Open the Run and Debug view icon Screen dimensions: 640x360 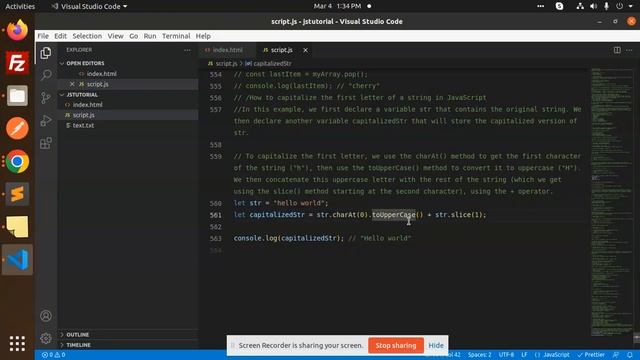[46, 120]
